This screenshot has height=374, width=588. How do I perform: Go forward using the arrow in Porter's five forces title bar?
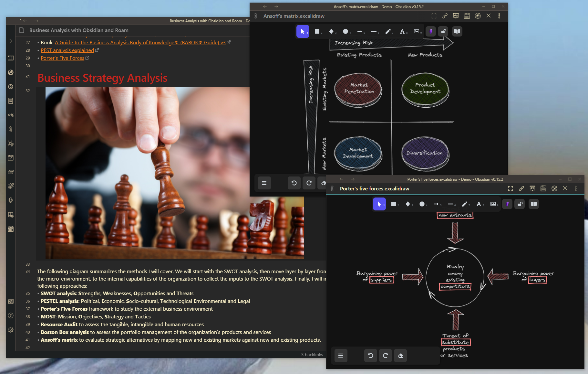353,179
